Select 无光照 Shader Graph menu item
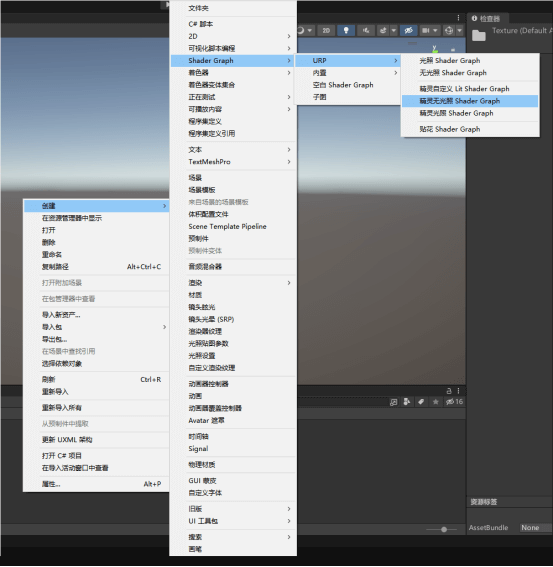Viewport: 553px width, 567px height. (470, 73)
